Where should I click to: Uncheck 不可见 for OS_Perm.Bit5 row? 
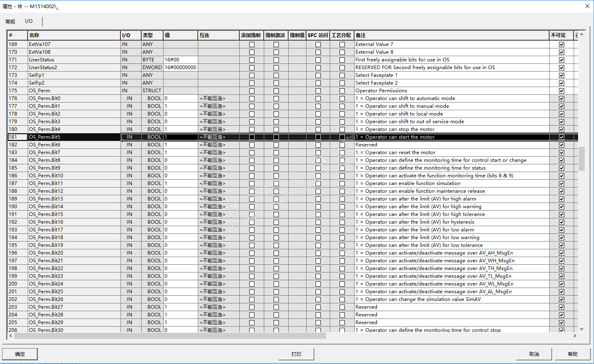point(561,137)
